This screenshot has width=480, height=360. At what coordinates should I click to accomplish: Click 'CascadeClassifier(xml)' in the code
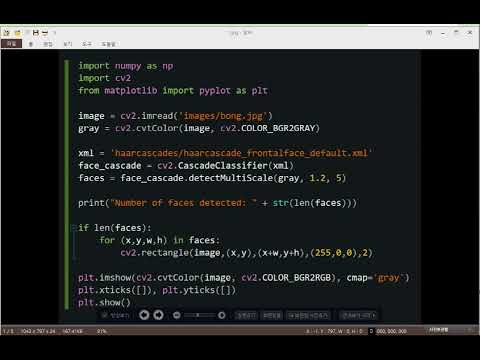(235, 166)
